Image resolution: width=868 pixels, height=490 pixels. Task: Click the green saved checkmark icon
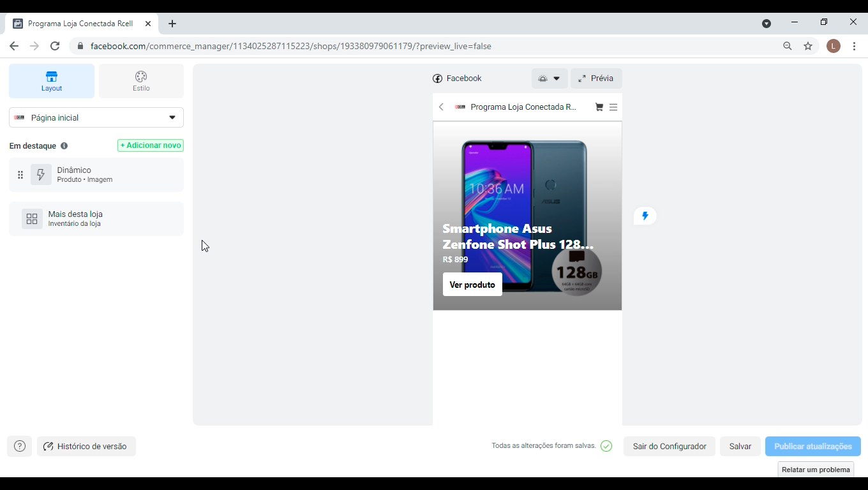coord(606,446)
